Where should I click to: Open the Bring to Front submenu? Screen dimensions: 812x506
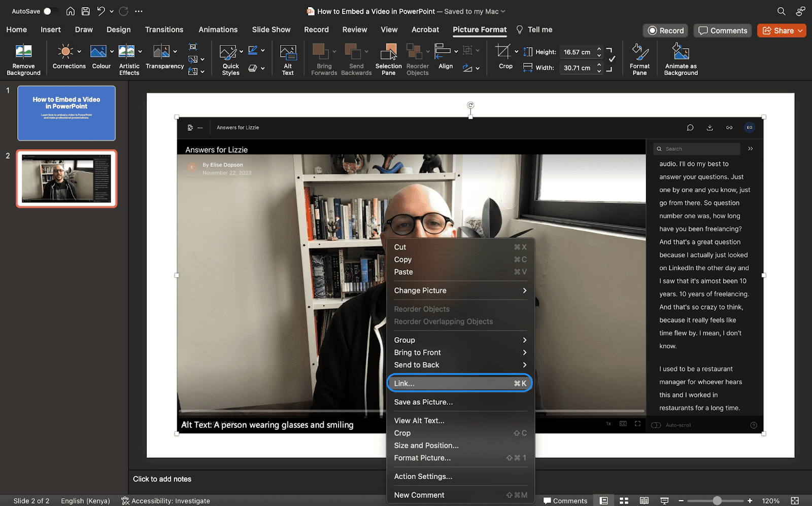pyautogui.click(x=460, y=352)
